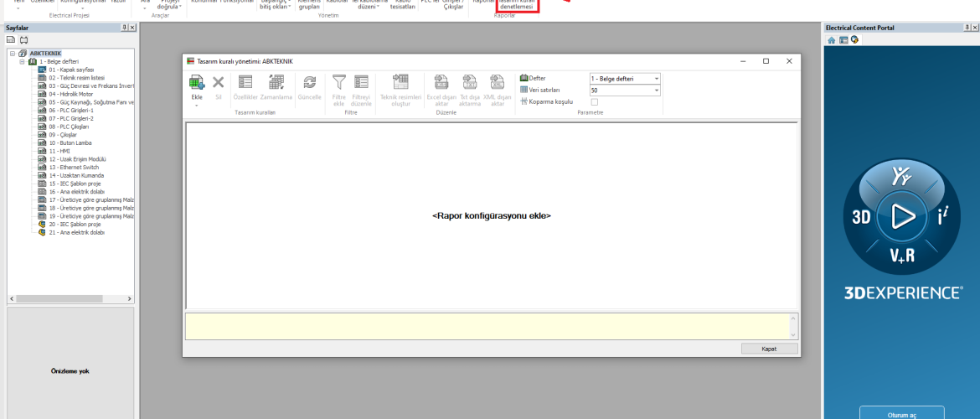Click left arrow of Sayfalar horizontal scrollbar
Screen dimensions: 980x419
[11, 299]
